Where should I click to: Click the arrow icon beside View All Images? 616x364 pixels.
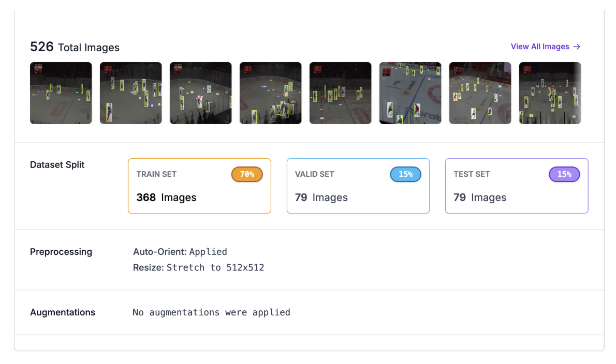577,47
